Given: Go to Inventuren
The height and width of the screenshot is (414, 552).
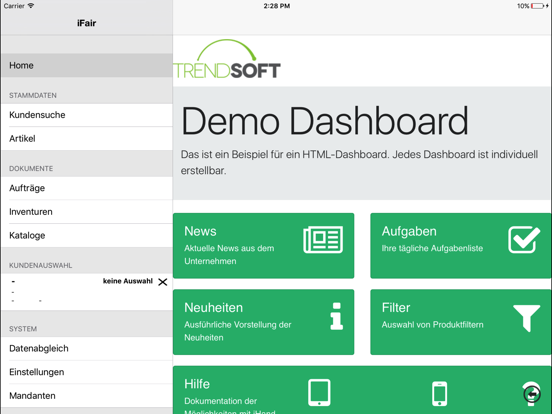Looking at the screenshot, I should click(87, 212).
